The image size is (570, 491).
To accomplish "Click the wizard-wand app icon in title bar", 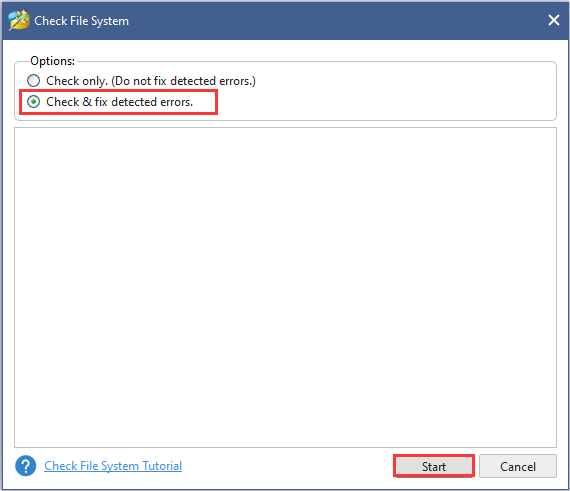I will coord(19,20).
